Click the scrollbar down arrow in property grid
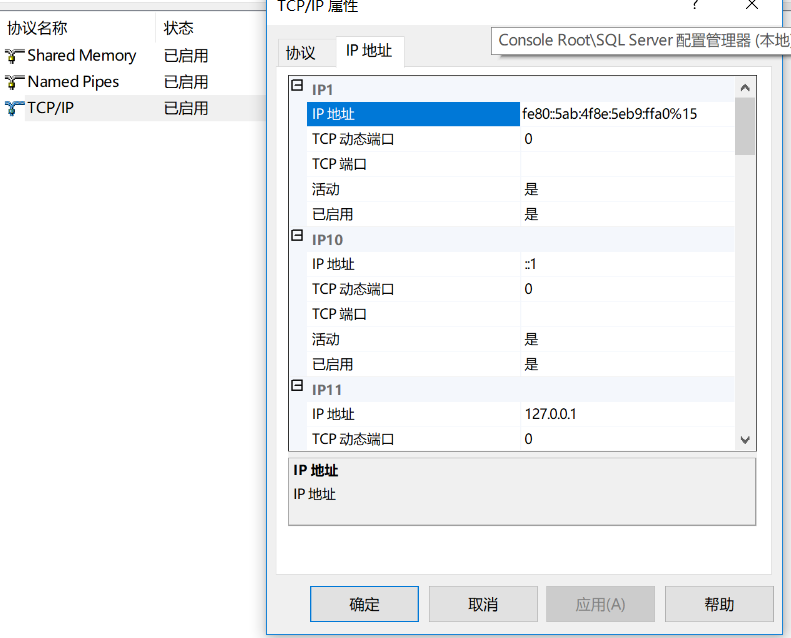Viewport: 791px width, 638px height. tap(745, 440)
